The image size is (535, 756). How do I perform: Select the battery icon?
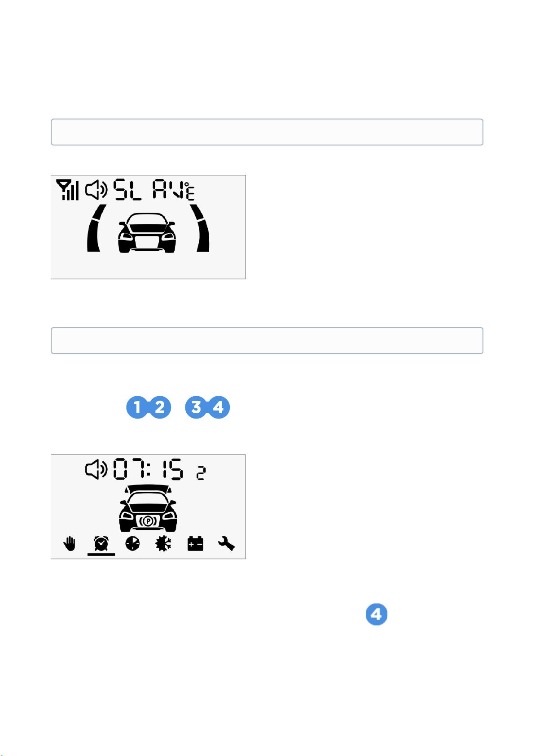(x=195, y=544)
